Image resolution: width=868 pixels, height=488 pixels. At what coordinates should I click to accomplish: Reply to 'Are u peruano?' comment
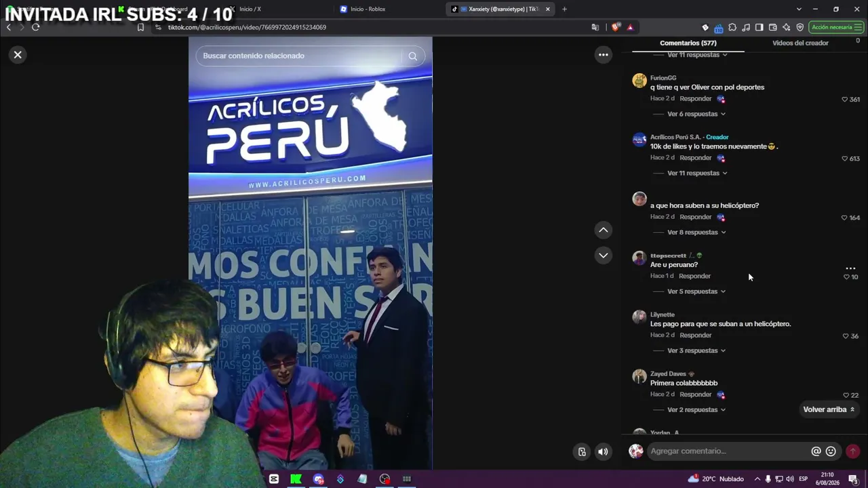tap(694, 276)
